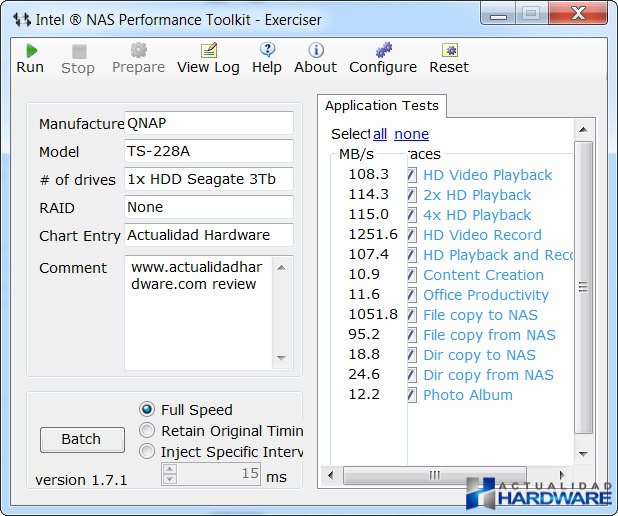Click the Model input field

coord(208,151)
